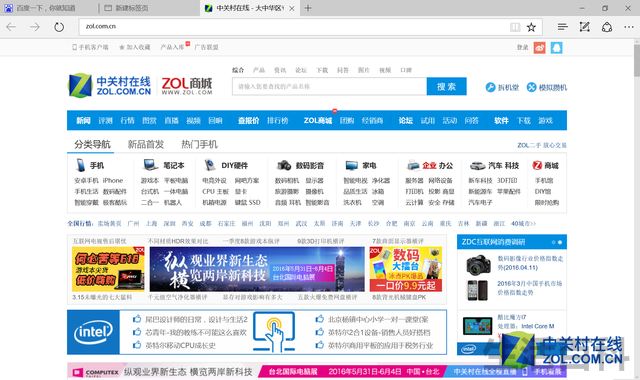Click the 中关村在线 ZOL.COM.CN logo
The width and height of the screenshot is (640, 380).
point(109,85)
